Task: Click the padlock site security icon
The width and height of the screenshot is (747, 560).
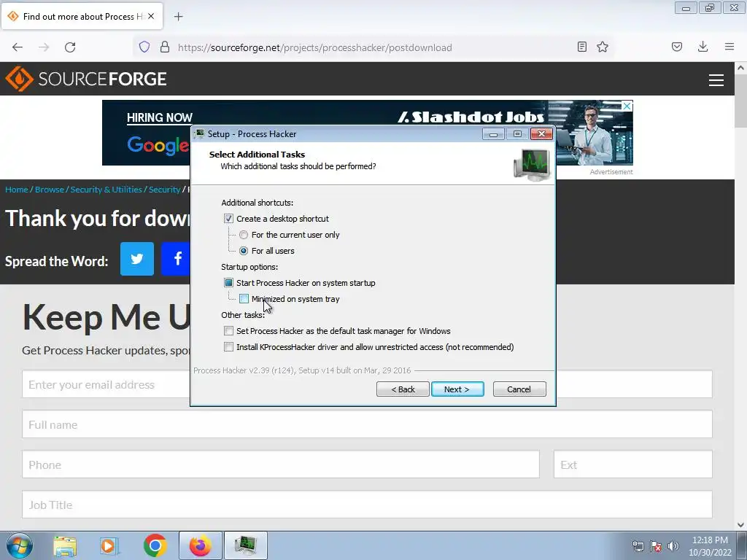Action: (165, 47)
